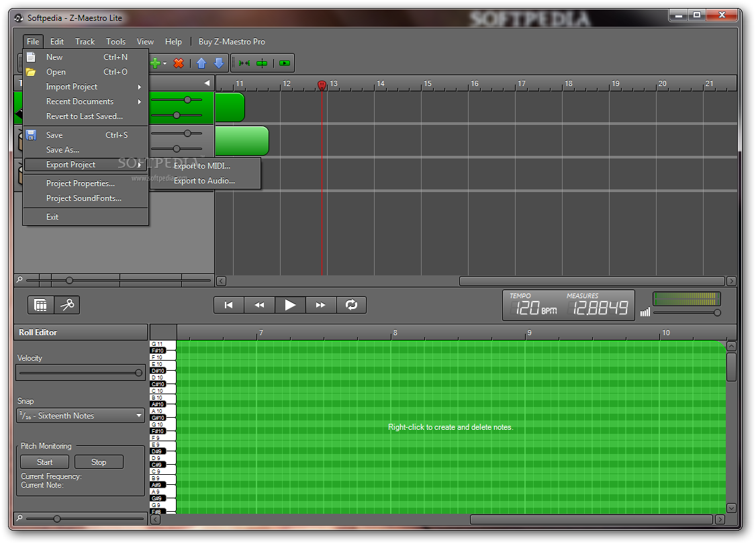Click the green plus Add Track icon
Screen dimensions: 756x544
[x=156, y=63]
